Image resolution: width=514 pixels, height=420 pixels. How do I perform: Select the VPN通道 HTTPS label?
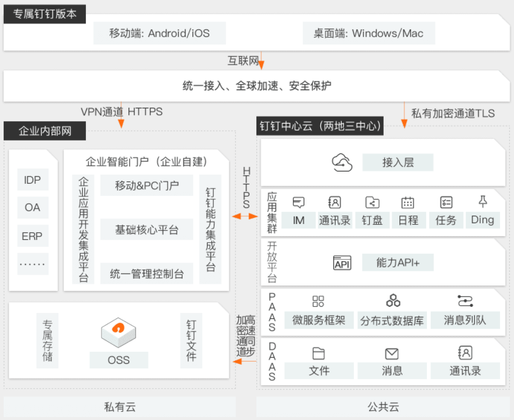(x=122, y=112)
